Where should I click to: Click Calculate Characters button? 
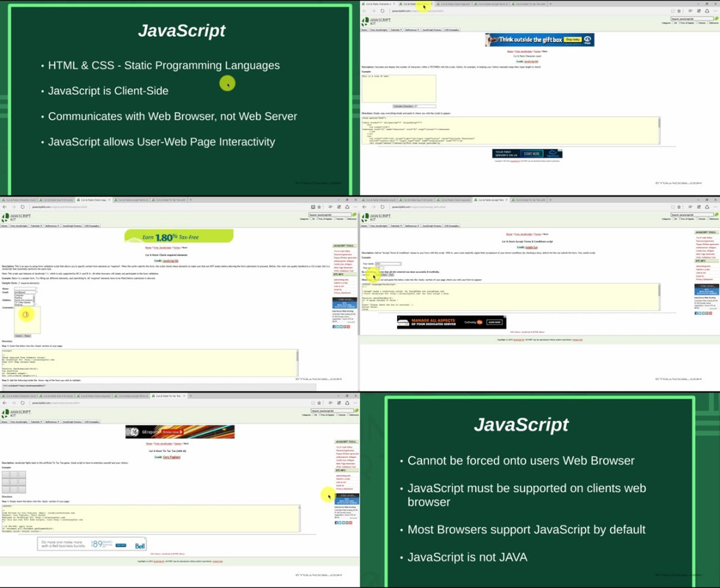click(x=404, y=106)
